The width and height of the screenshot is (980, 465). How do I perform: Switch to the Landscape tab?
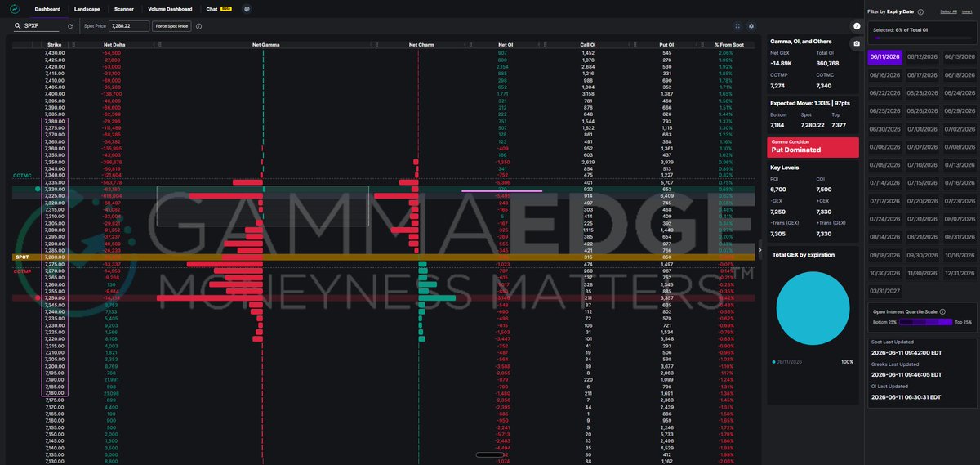point(87,8)
